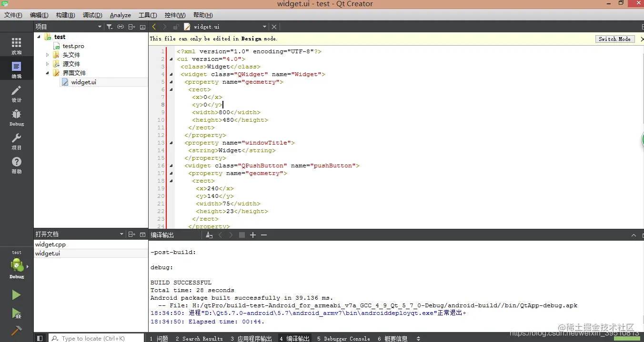Select test.pro in the project tree
The height and width of the screenshot is (342, 644).
tap(73, 46)
